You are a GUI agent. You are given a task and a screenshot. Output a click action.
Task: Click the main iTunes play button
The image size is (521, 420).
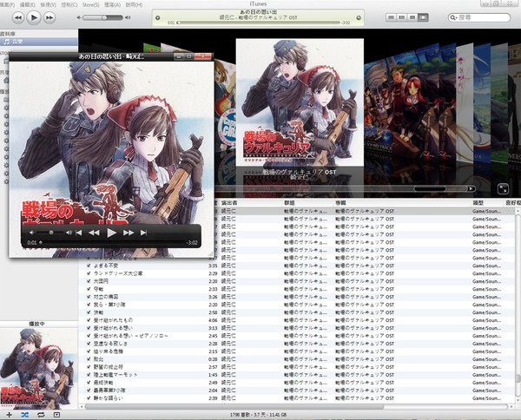pyautogui.click(x=34, y=17)
